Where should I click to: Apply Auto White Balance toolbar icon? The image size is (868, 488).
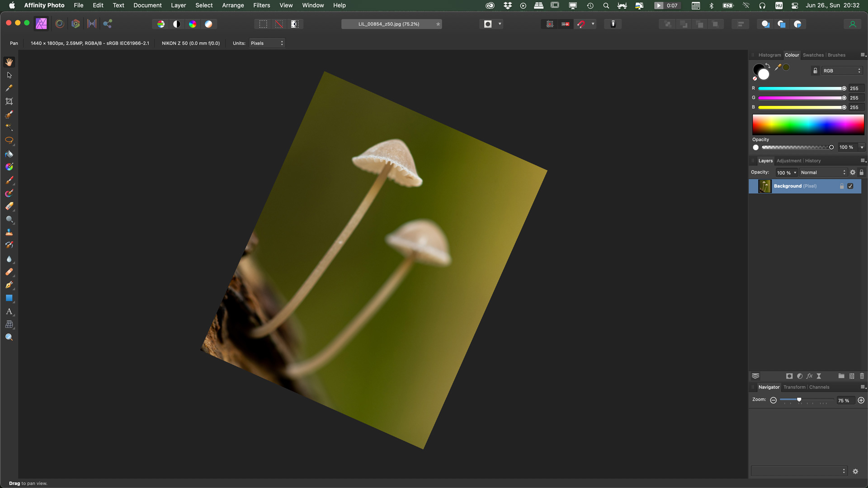208,24
